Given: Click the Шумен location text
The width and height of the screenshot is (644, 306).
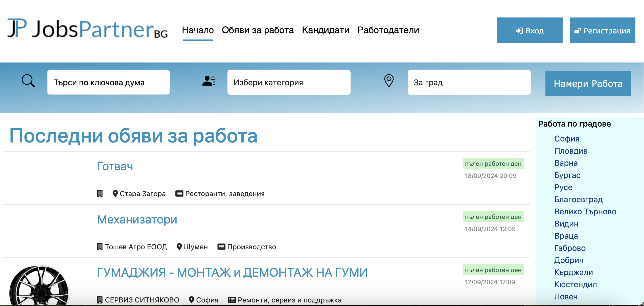Looking at the screenshot, I should coord(196,247).
